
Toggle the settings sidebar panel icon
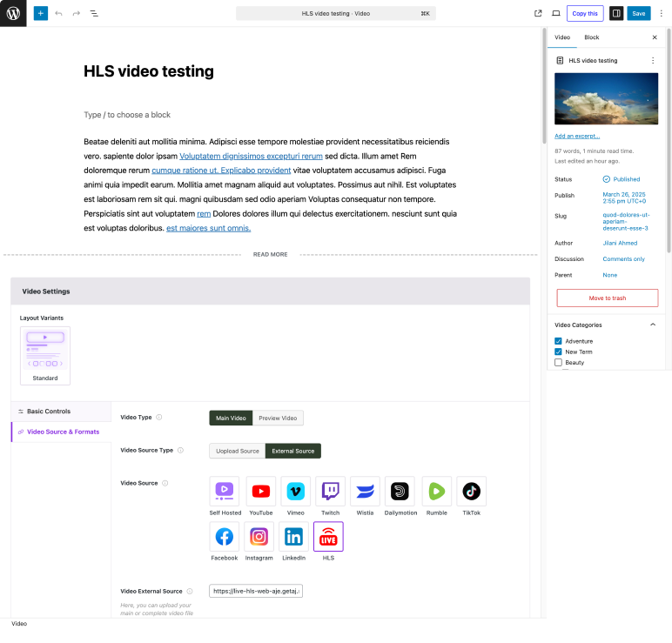coord(616,14)
